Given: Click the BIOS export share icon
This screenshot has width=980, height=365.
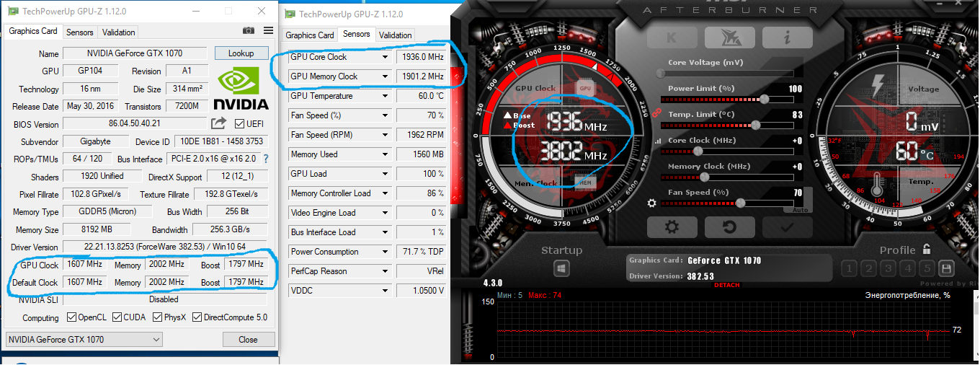Looking at the screenshot, I should pos(218,124).
